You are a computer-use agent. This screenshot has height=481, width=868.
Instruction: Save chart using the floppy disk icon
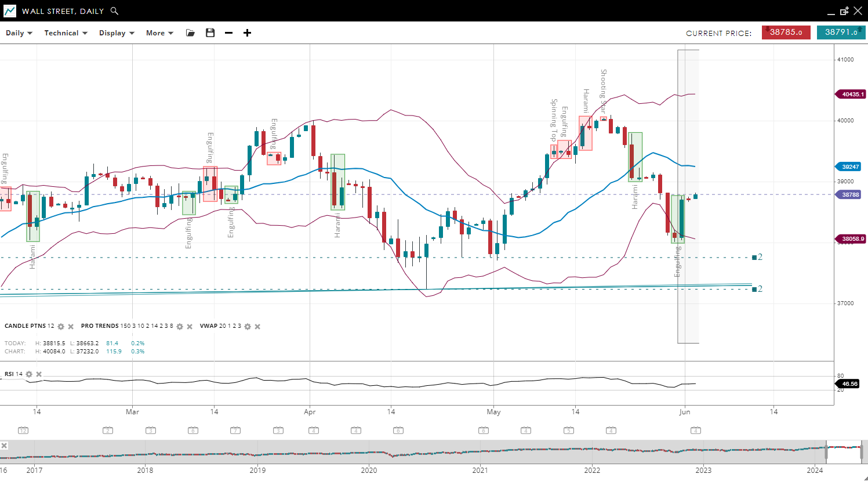pos(210,33)
